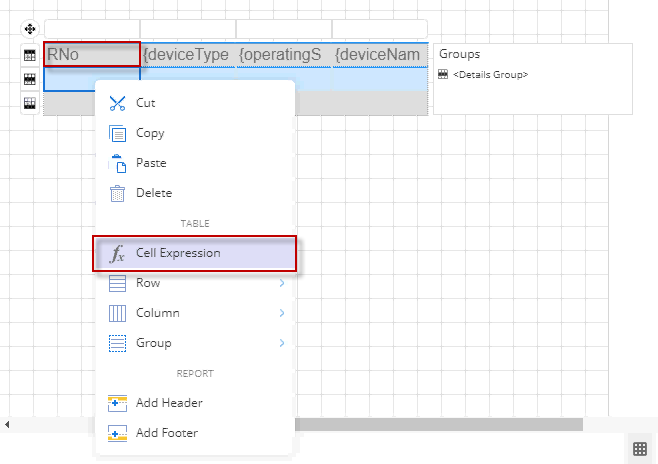This screenshot has width=658, height=464.
Task: Select the footer row handle icon
Action: coord(30,103)
